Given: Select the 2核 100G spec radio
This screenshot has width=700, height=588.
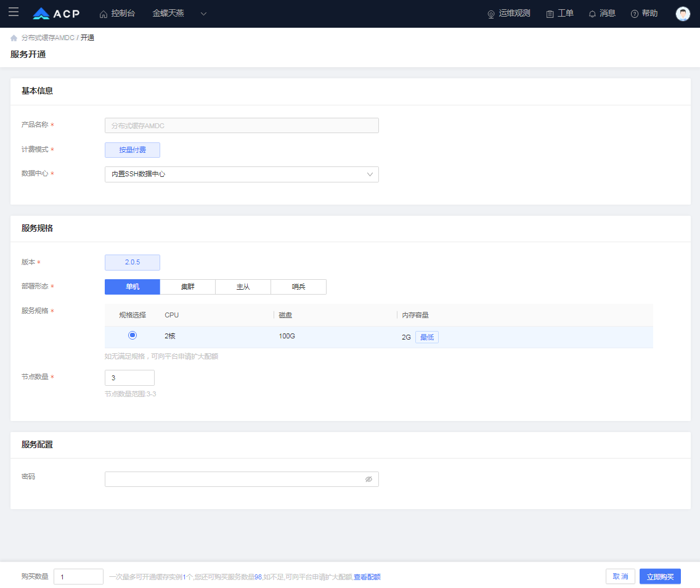Looking at the screenshot, I should (x=132, y=335).
